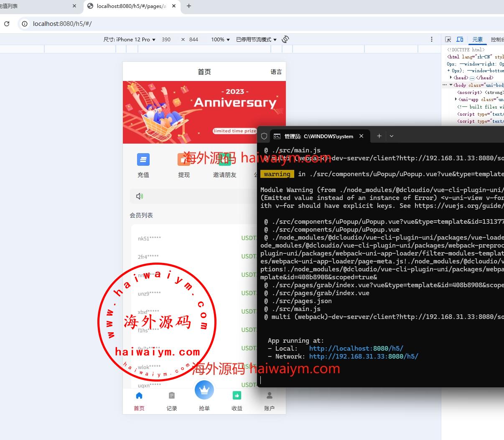Open the 记录 records tab icon

[x=172, y=395]
